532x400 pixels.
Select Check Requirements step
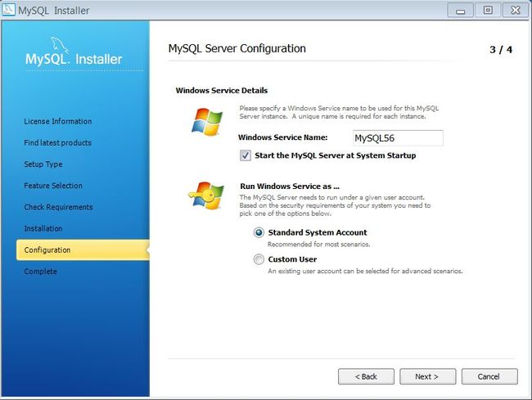tap(58, 207)
